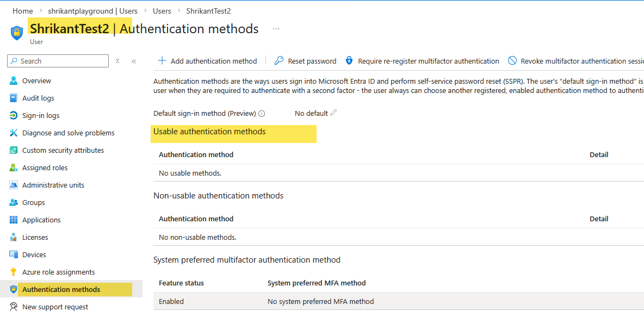
Task: Open Applications menu item
Action: (41, 220)
